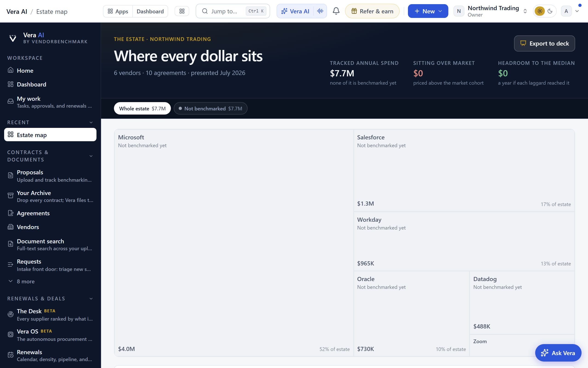The width and height of the screenshot is (588, 368).
Task: Click the voice waveform icon
Action: point(320,11)
